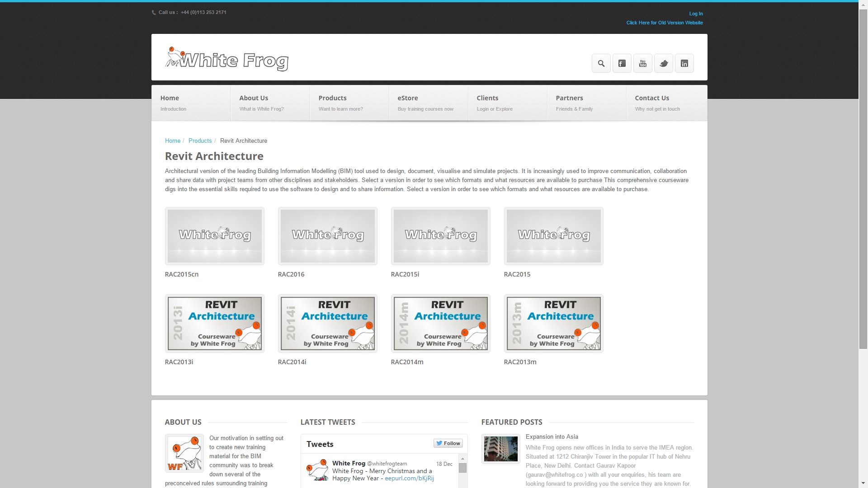
Task: Click the RAC2013i label text
Action: [179, 362]
